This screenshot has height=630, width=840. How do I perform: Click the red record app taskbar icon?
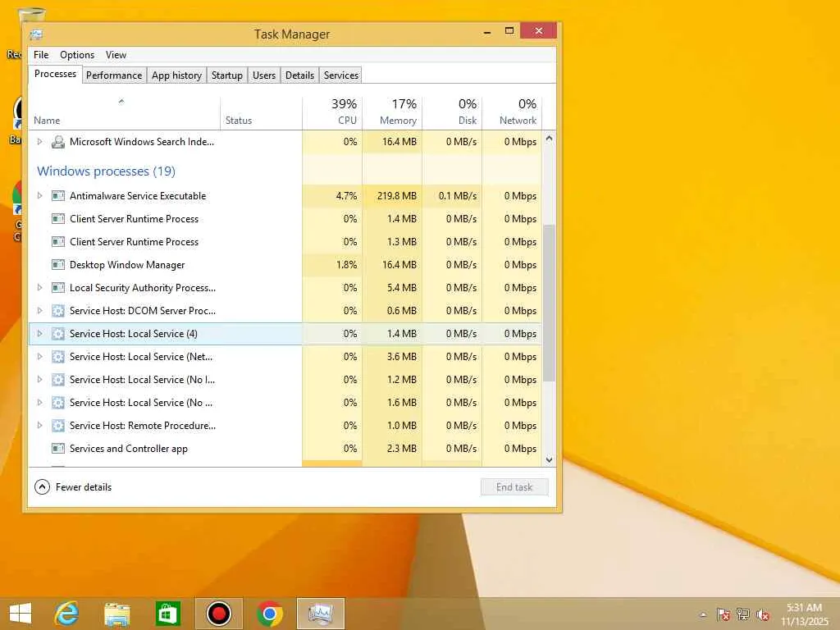218,614
